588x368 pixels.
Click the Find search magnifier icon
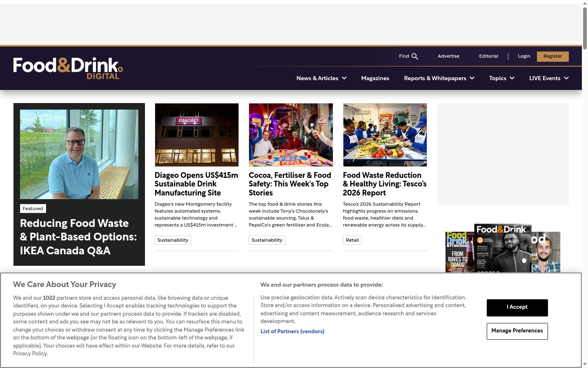click(x=415, y=56)
